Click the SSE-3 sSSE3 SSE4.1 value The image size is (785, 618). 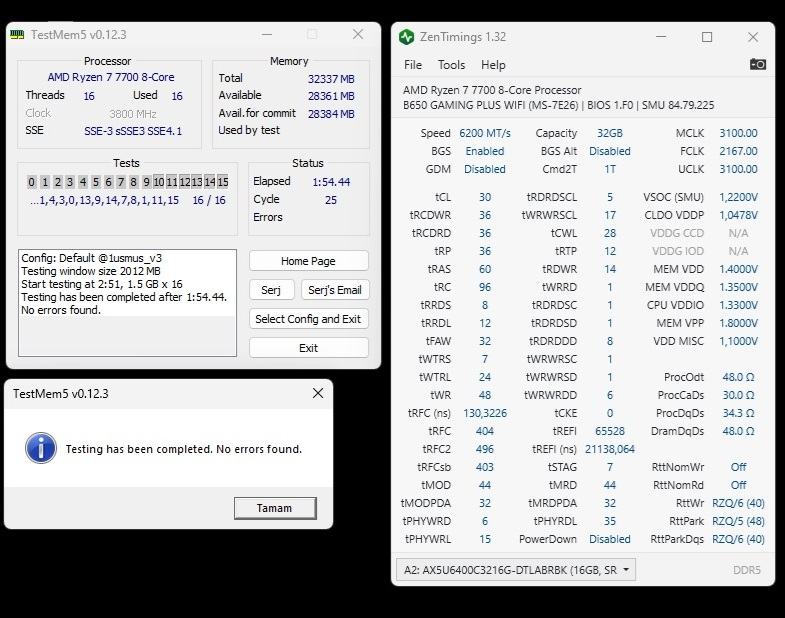tap(133, 131)
